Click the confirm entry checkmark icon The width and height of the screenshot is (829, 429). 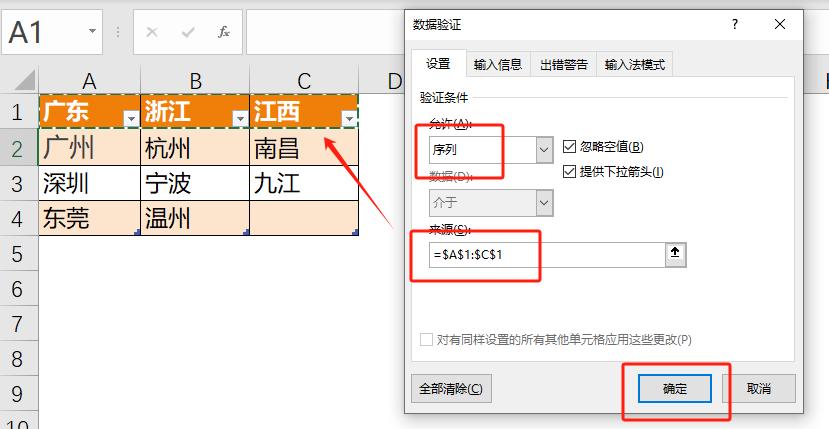tap(188, 33)
